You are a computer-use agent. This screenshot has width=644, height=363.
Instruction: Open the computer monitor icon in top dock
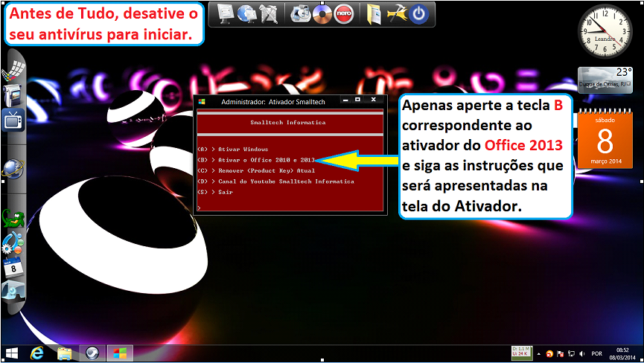(225, 15)
